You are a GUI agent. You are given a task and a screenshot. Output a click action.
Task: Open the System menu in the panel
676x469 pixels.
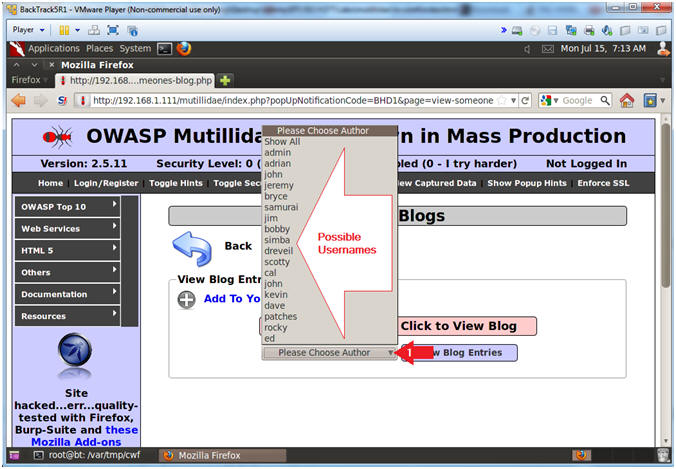click(x=135, y=48)
